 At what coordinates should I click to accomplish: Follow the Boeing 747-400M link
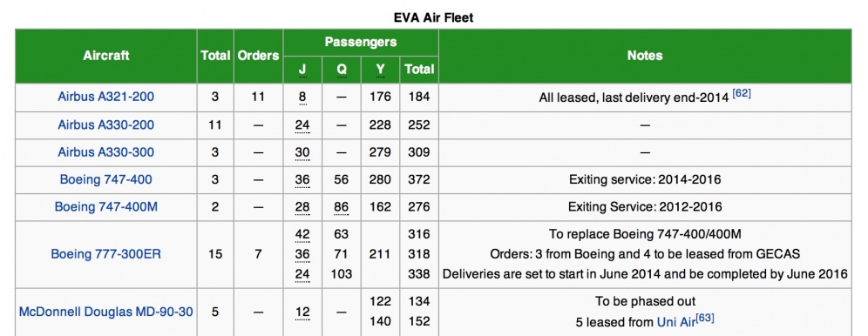tap(105, 206)
